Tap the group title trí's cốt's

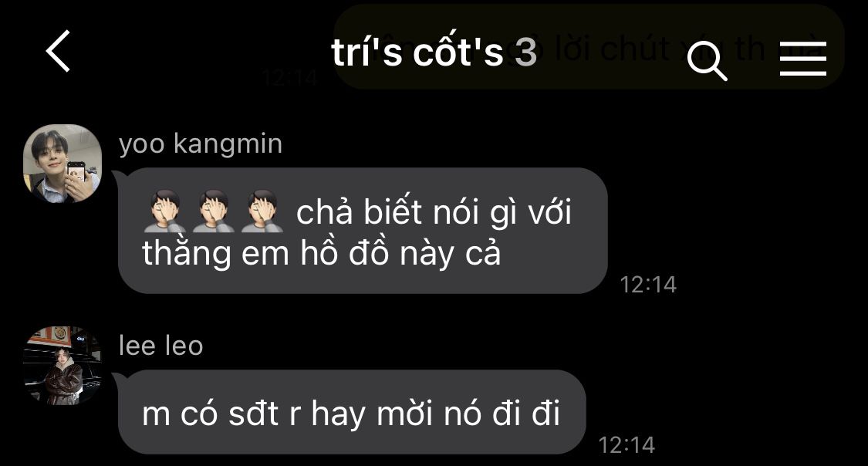(x=417, y=52)
